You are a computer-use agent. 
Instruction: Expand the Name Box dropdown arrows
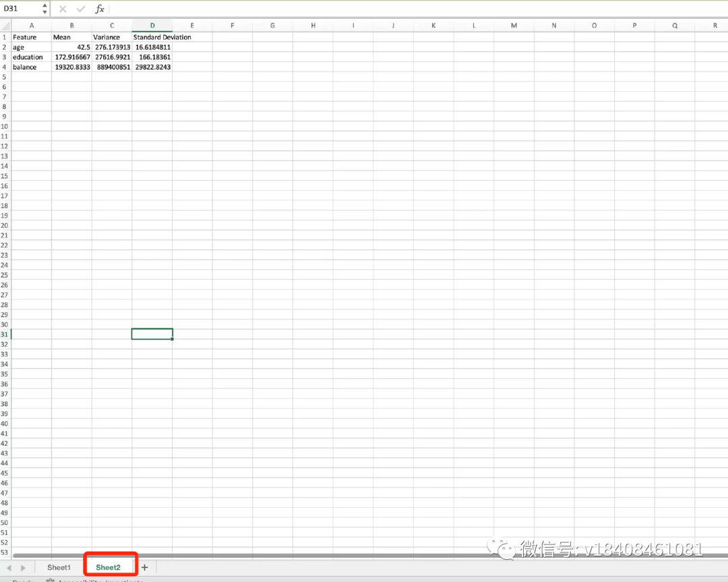[x=44, y=9]
